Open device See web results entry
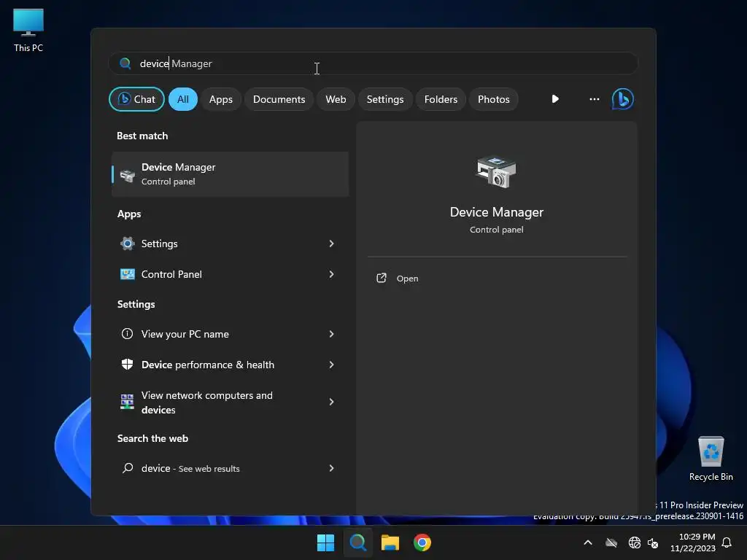 point(230,468)
